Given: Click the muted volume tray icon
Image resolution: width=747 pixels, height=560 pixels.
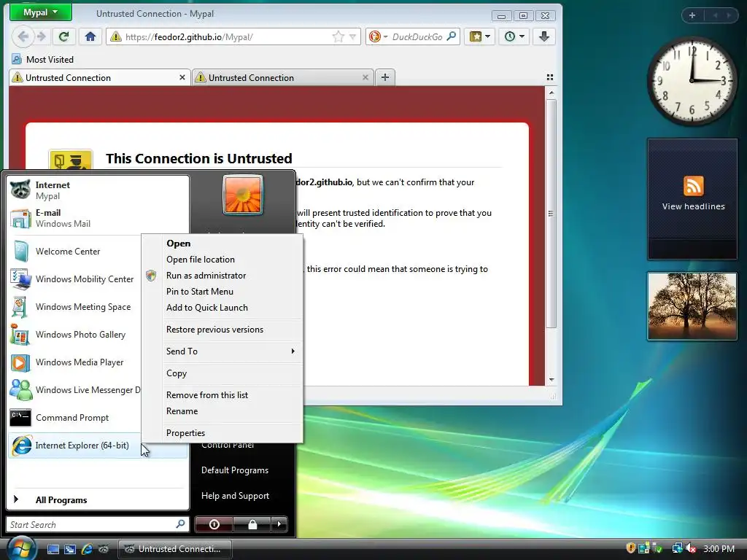Looking at the screenshot, I should pos(691,548).
